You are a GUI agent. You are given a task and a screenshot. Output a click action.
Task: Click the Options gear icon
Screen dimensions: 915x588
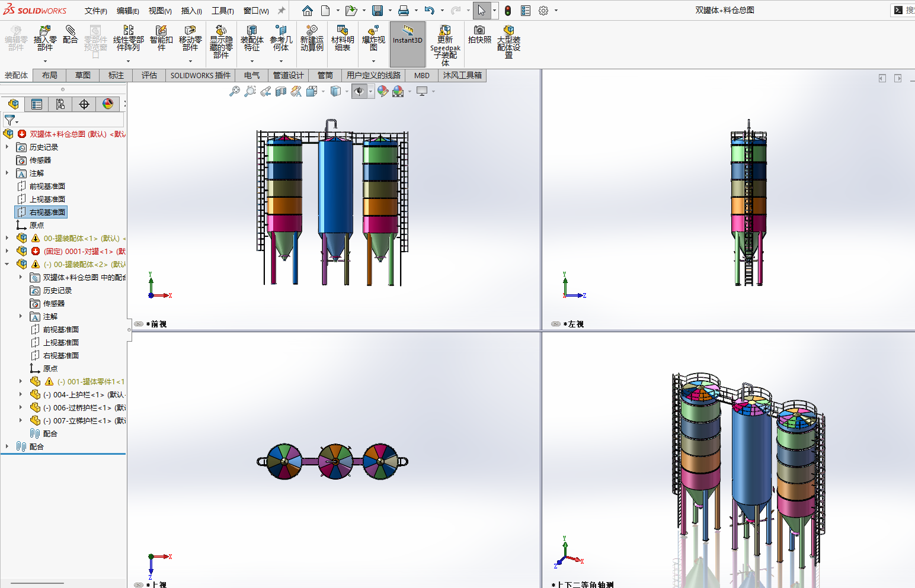(543, 11)
